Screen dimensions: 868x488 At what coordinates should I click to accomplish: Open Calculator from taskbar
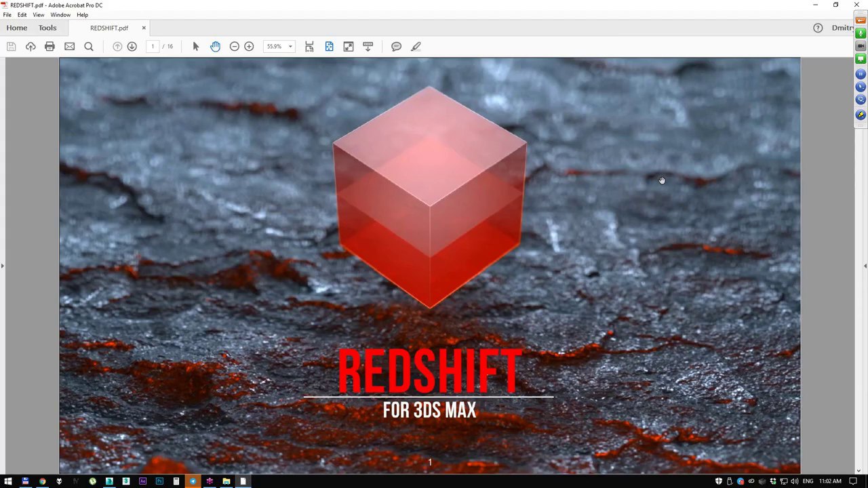pos(176,481)
